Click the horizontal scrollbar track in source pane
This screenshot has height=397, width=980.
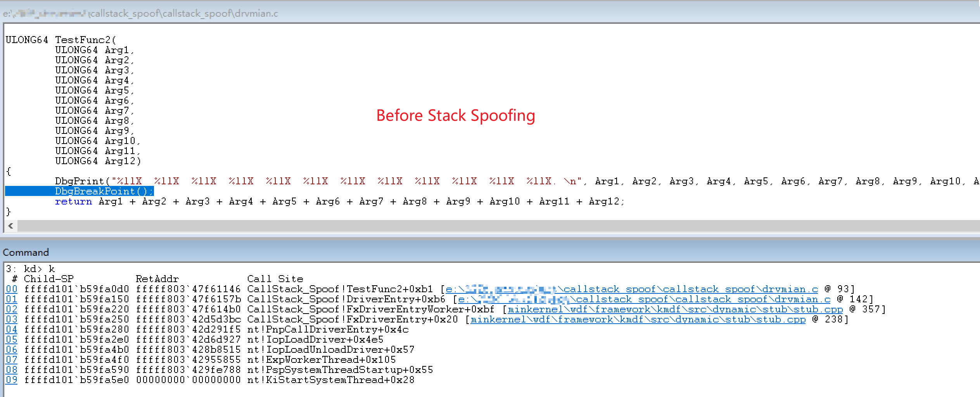498,226
